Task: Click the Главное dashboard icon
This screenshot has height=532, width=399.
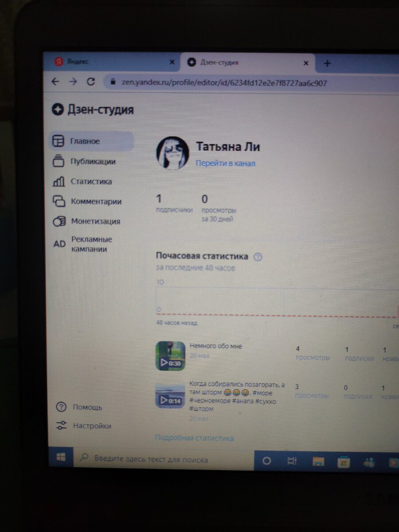Action: (59, 141)
